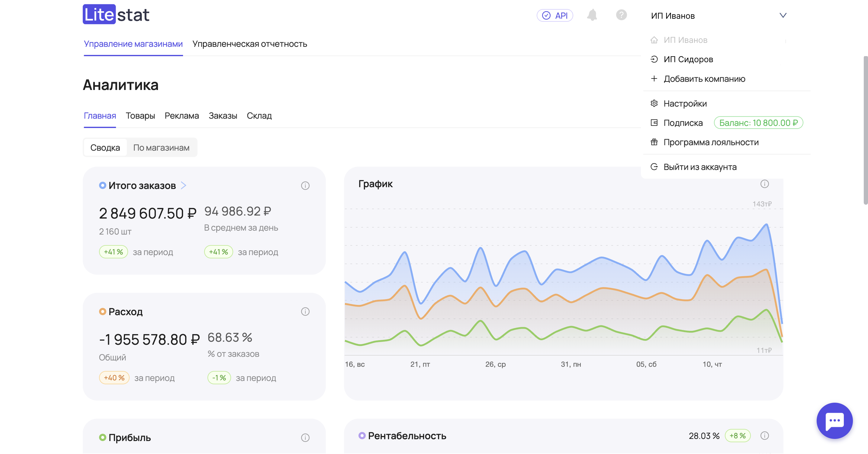The width and height of the screenshot is (868, 454).
Task: Click the switch icon beside ИП Сидоров
Action: (654, 59)
